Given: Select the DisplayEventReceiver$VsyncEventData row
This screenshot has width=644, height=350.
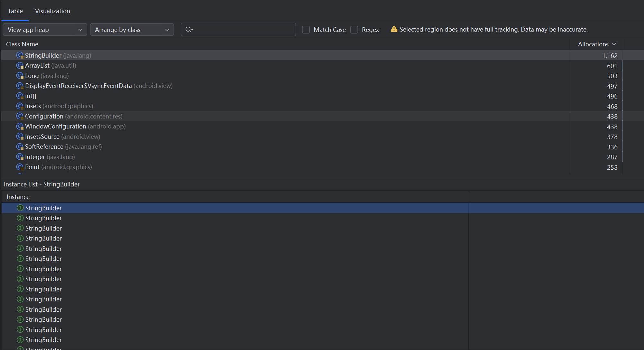Looking at the screenshot, I should [x=78, y=86].
